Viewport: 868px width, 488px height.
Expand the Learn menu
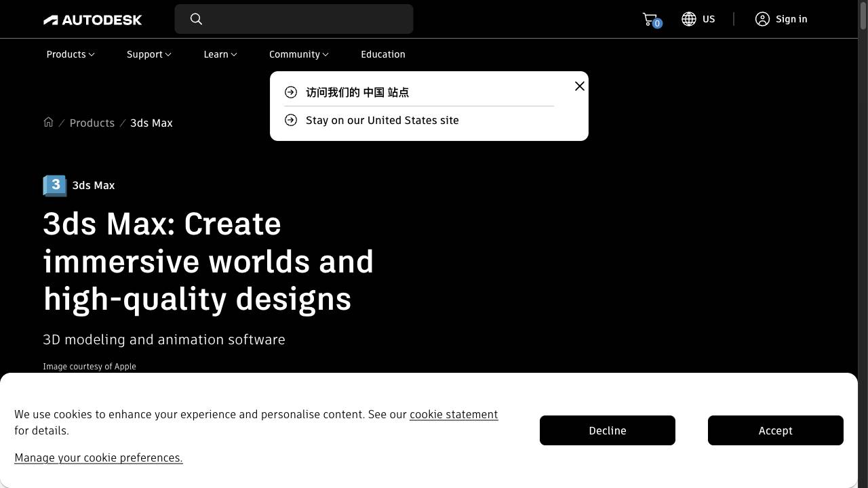pos(220,54)
